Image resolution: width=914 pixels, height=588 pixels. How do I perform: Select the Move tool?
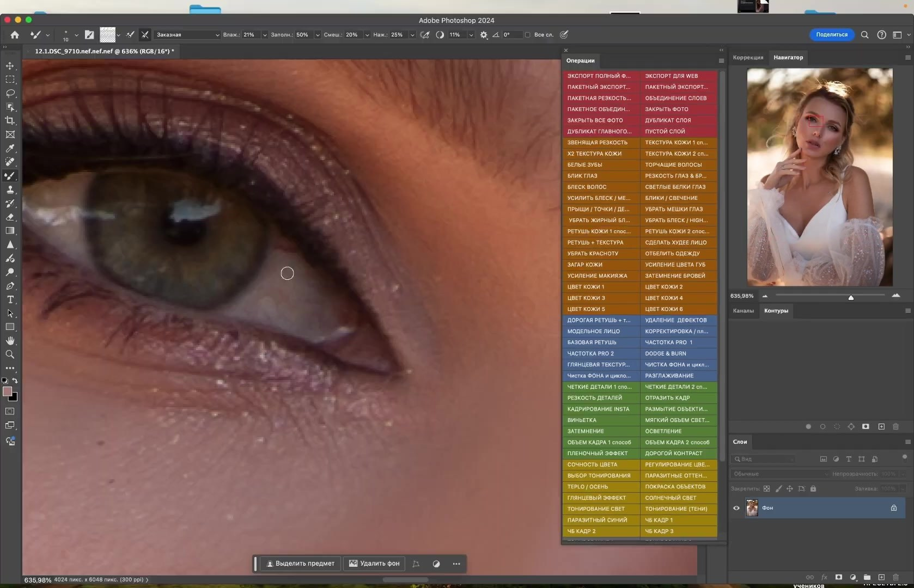click(x=10, y=66)
